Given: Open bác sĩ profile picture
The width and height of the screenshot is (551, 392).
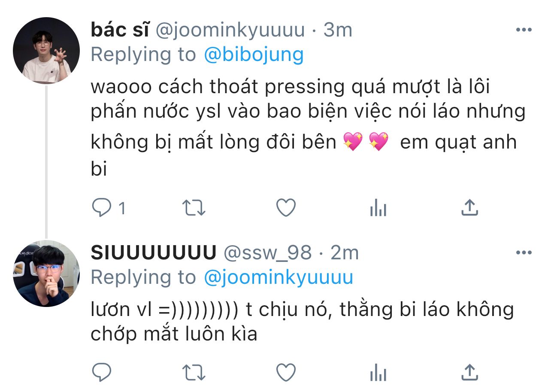Looking at the screenshot, I should pyautogui.click(x=46, y=51).
